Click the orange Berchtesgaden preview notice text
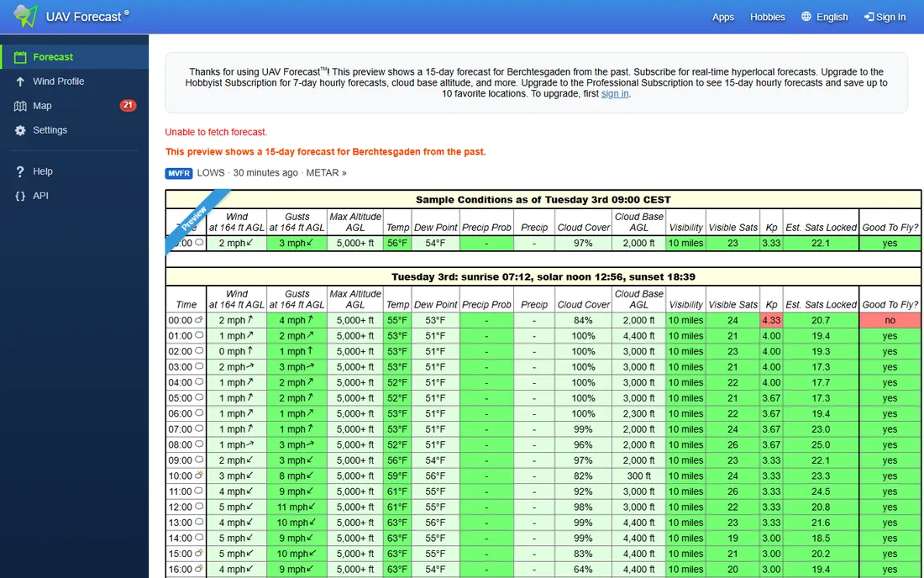 (x=325, y=152)
